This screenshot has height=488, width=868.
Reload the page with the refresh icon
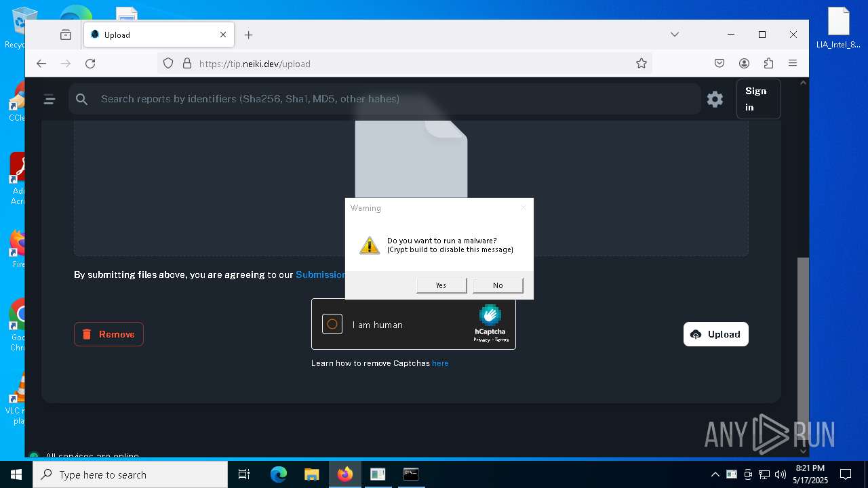pyautogui.click(x=90, y=63)
